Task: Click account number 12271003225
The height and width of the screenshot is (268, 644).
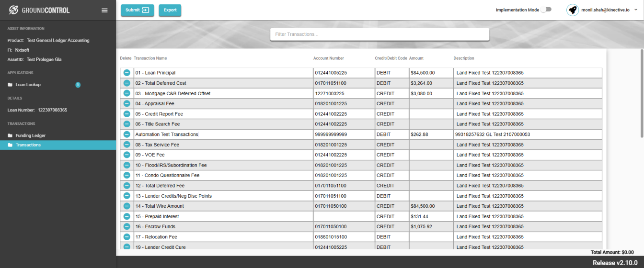Action: click(344, 93)
